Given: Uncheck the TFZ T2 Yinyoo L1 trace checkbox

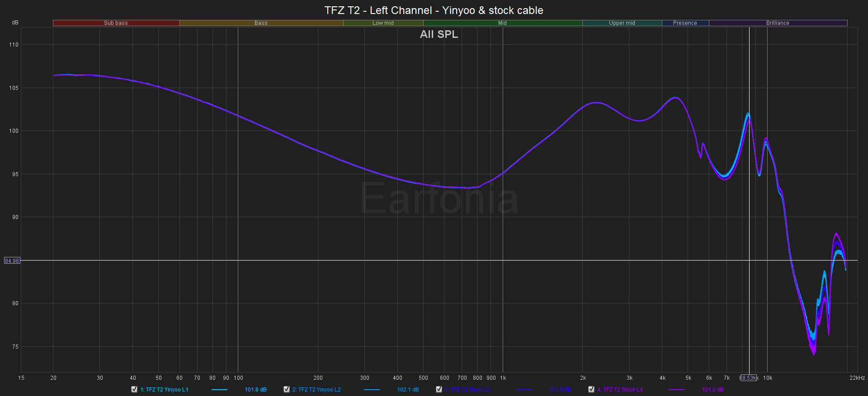Looking at the screenshot, I should [x=134, y=389].
